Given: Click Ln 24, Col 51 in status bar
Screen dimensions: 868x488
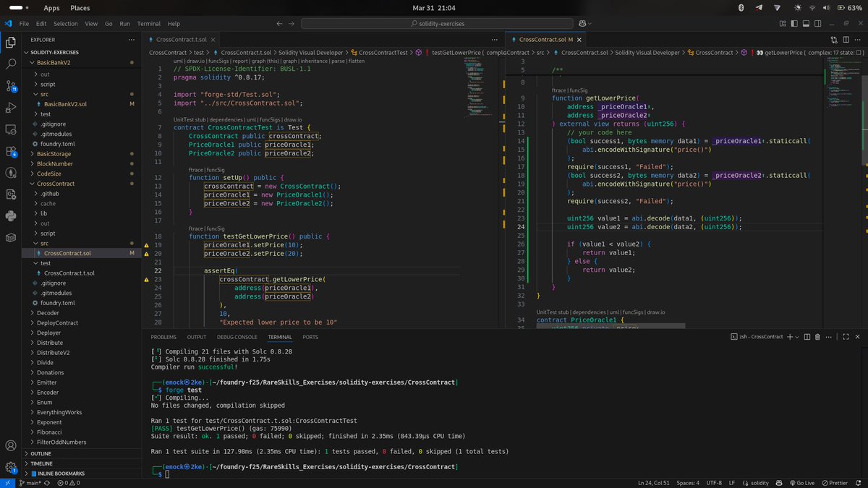Looking at the screenshot, I should click(655, 482).
